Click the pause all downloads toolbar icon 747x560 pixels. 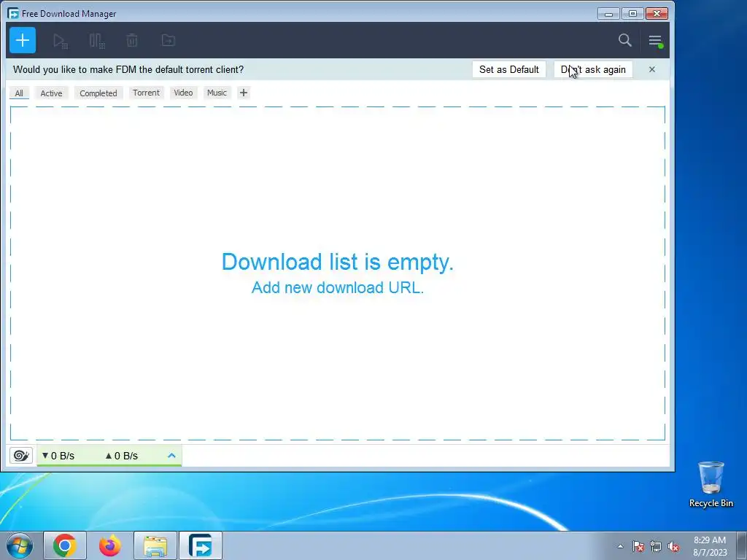pos(97,41)
